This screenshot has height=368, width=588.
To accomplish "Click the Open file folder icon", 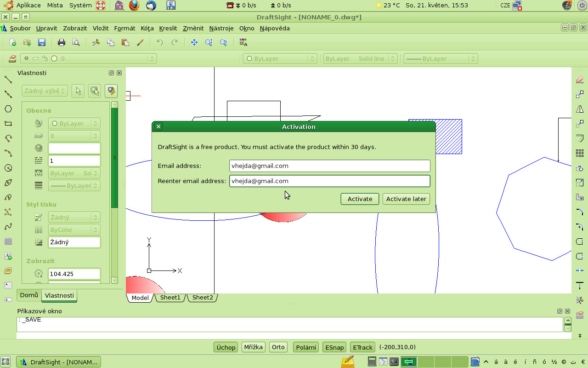I will tap(27, 42).
